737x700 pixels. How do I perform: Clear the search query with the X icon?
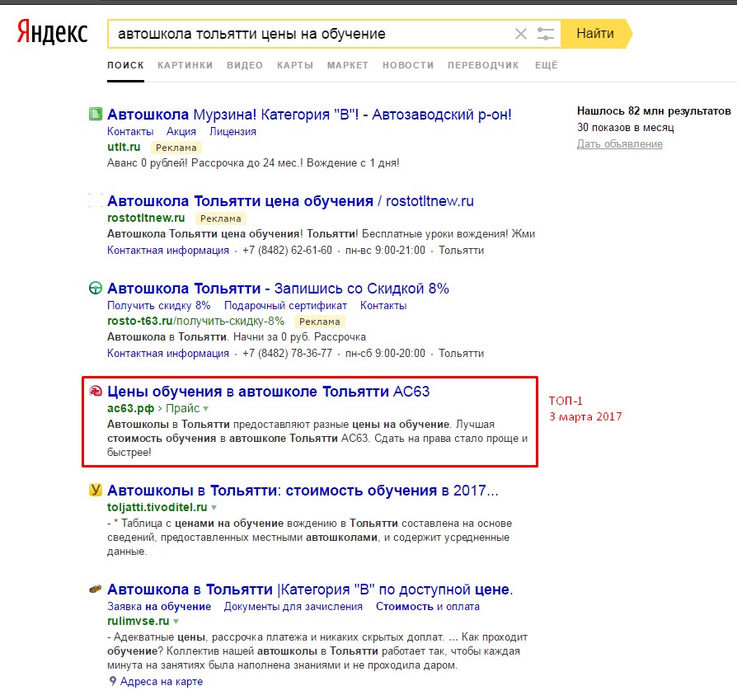coord(521,34)
